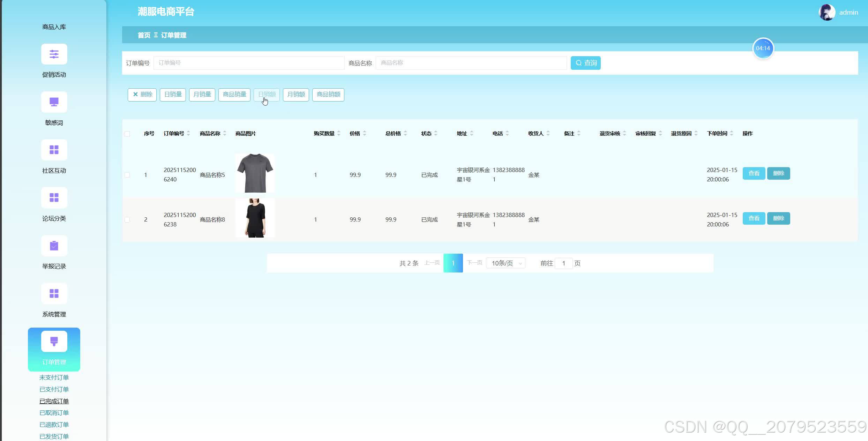Select page 1 in pagination
The width and height of the screenshot is (868, 441).
pos(453,263)
